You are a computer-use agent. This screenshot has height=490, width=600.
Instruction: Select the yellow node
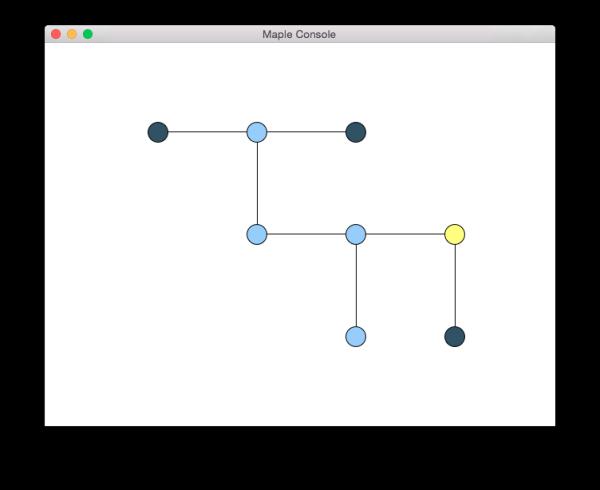455,234
